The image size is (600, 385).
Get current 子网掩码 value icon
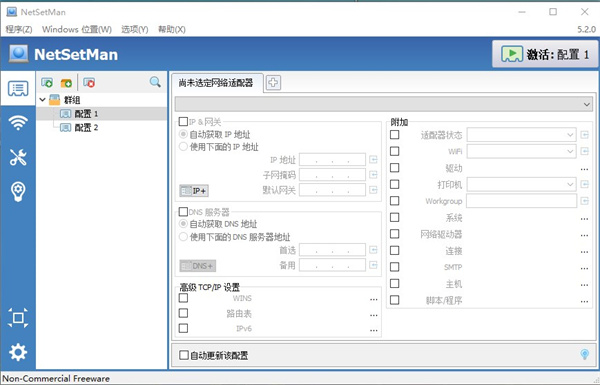(x=373, y=175)
